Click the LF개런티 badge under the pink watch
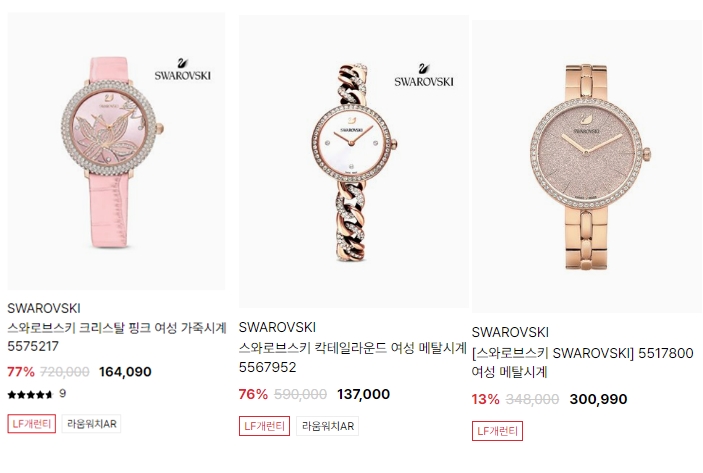This screenshot has height=473, width=703. tap(31, 424)
